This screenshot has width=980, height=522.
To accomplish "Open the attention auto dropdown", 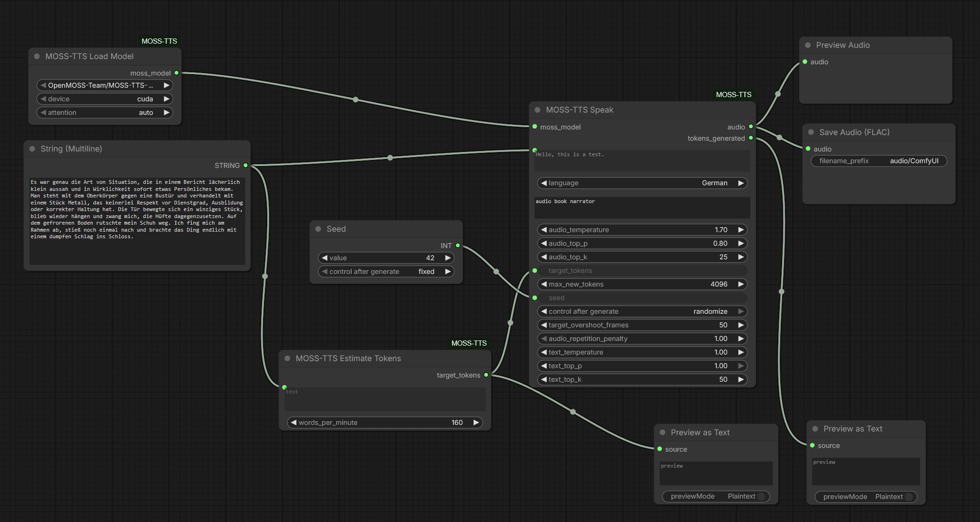I will (105, 113).
